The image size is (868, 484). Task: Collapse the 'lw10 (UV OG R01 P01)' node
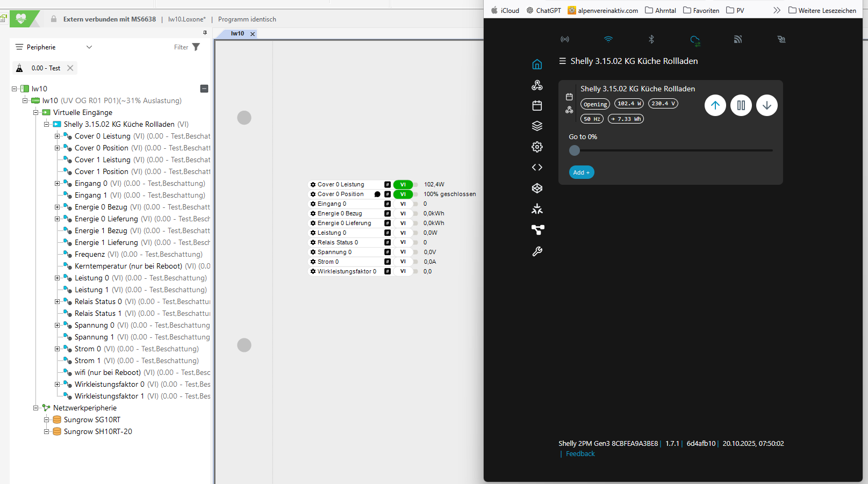(x=25, y=100)
